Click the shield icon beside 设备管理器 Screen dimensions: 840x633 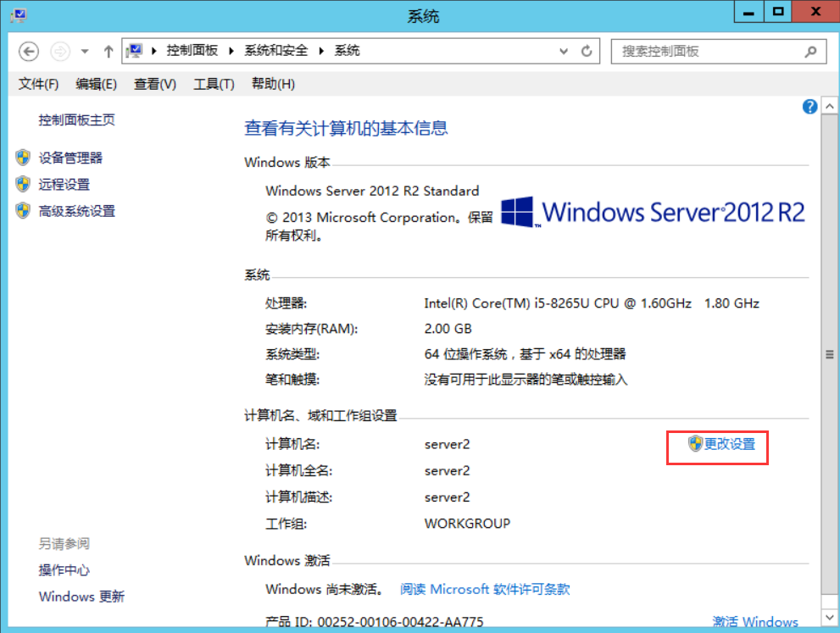(x=23, y=158)
